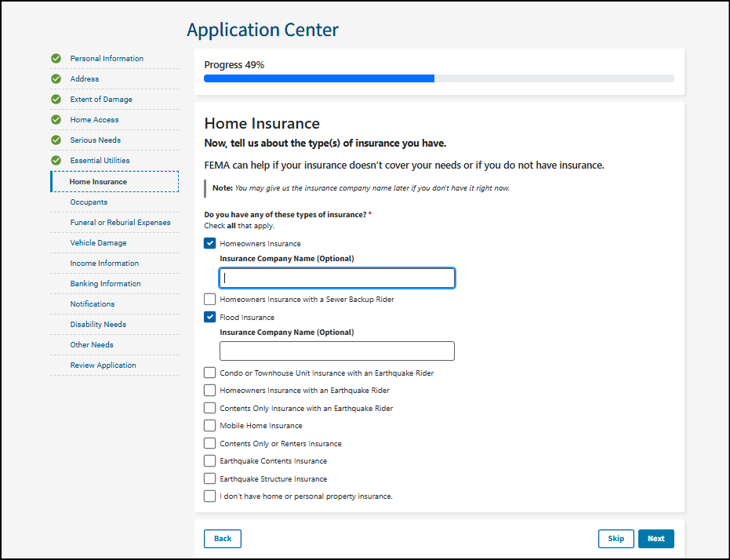Click the completed checkmark beside Home Access
The height and width of the screenshot is (560, 730).
tap(56, 120)
